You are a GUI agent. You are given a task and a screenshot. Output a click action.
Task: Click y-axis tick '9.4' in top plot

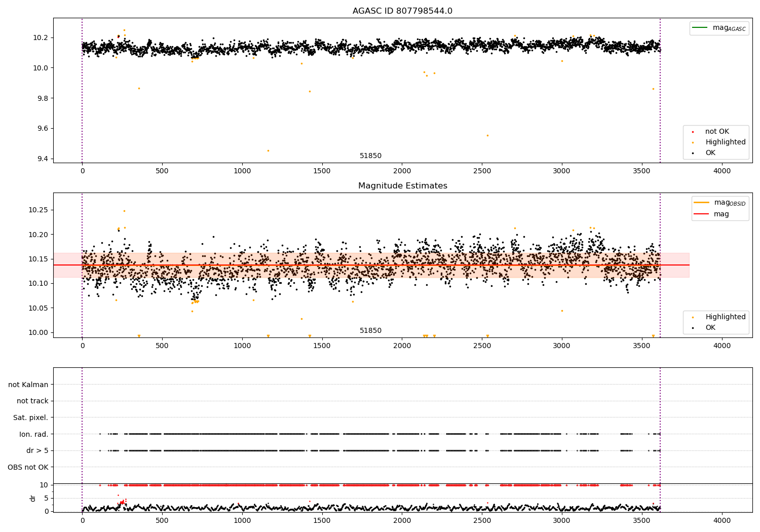43,159
